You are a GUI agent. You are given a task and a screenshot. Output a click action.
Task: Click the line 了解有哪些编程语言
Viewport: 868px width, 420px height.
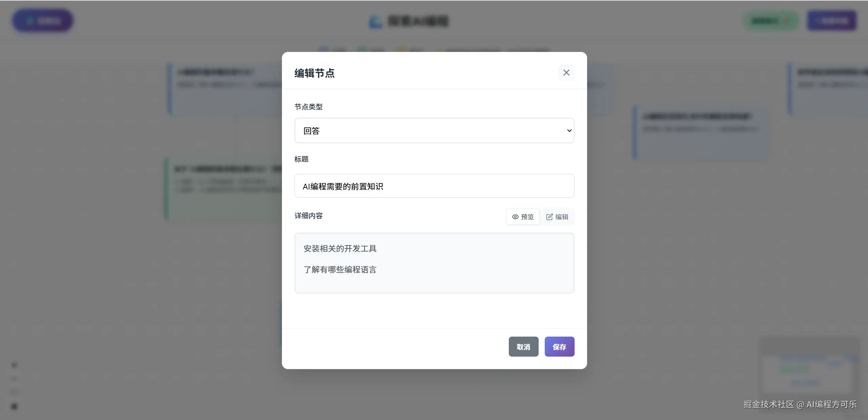pos(340,270)
